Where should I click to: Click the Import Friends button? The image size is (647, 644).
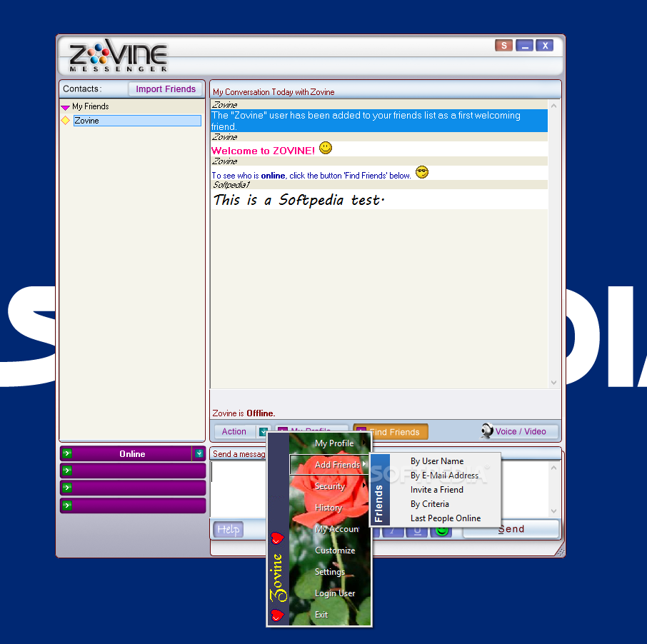pyautogui.click(x=166, y=89)
